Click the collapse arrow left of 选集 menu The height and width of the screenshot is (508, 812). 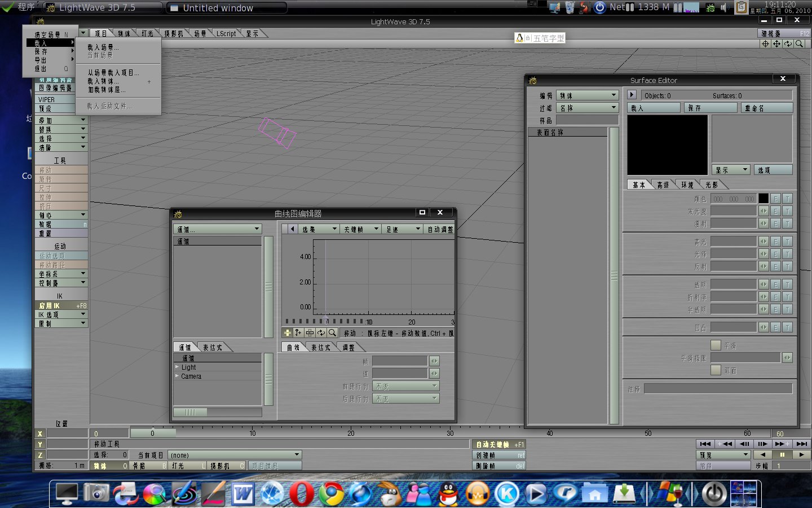292,229
